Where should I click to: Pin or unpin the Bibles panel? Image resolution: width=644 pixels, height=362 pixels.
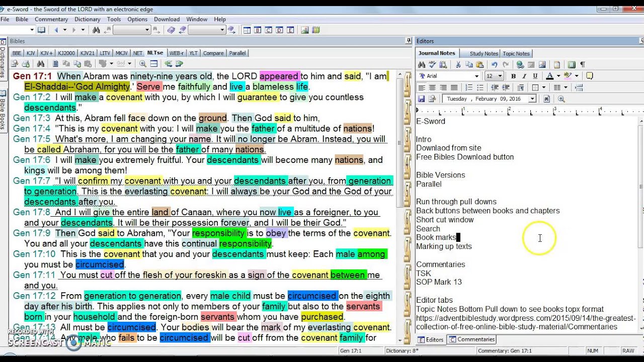point(408,41)
